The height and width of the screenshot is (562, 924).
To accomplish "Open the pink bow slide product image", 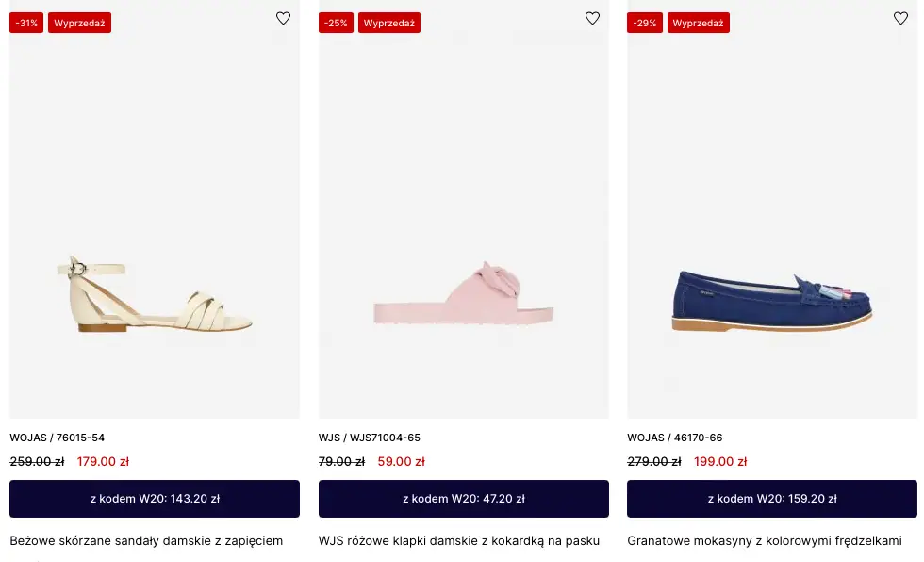I will (464, 294).
